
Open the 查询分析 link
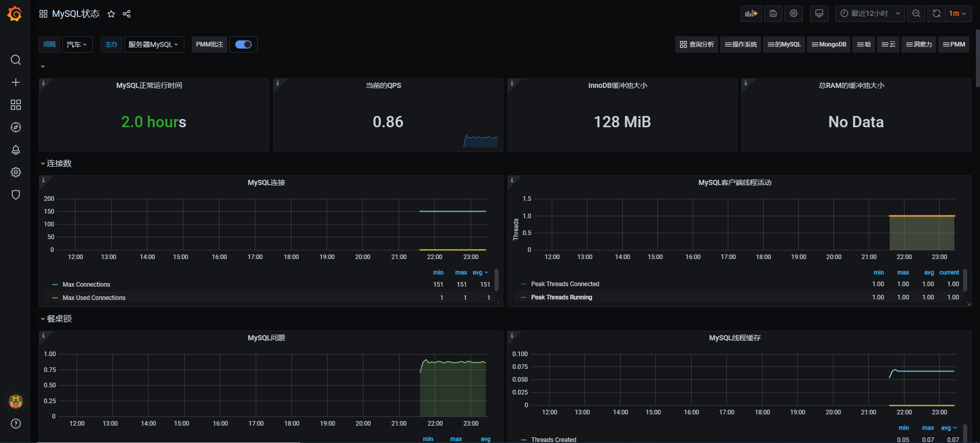tap(697, 44)
